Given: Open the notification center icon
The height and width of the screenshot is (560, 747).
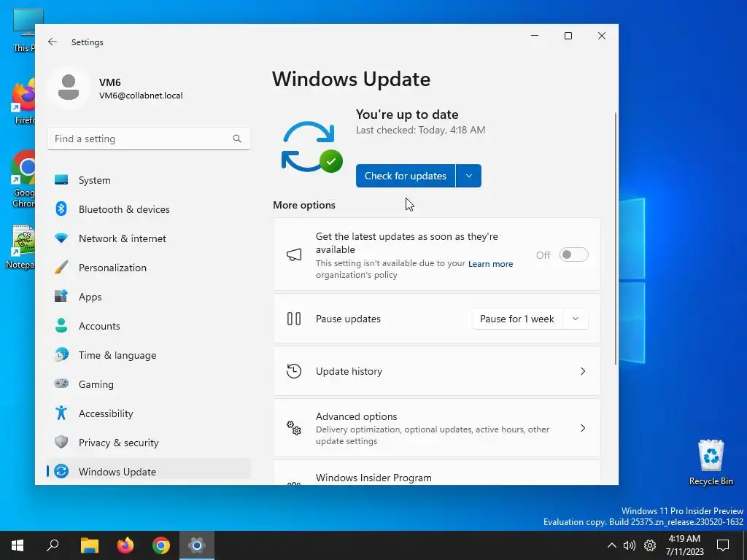Looking at the screenshot, I should coord(723,545).
